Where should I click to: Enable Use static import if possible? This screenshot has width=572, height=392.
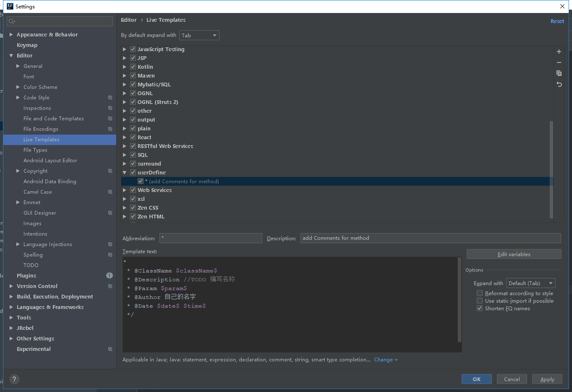[480, 301]
